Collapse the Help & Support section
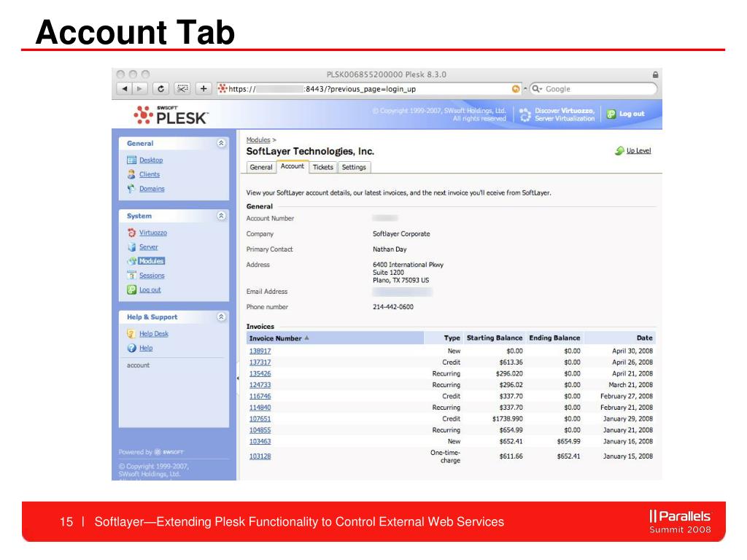The height and width of the screenshot is (560, 747). [x=221, y=316]
